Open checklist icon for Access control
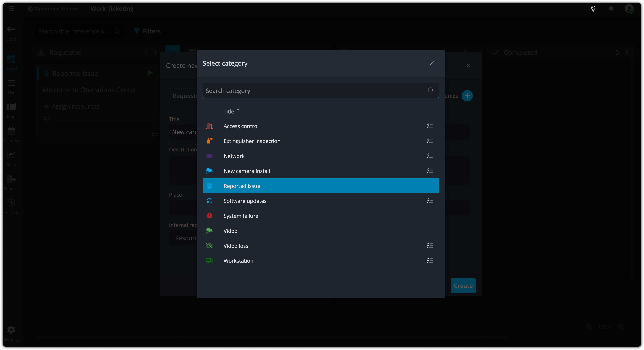This screenshot has height=350, width=644. 430,126
